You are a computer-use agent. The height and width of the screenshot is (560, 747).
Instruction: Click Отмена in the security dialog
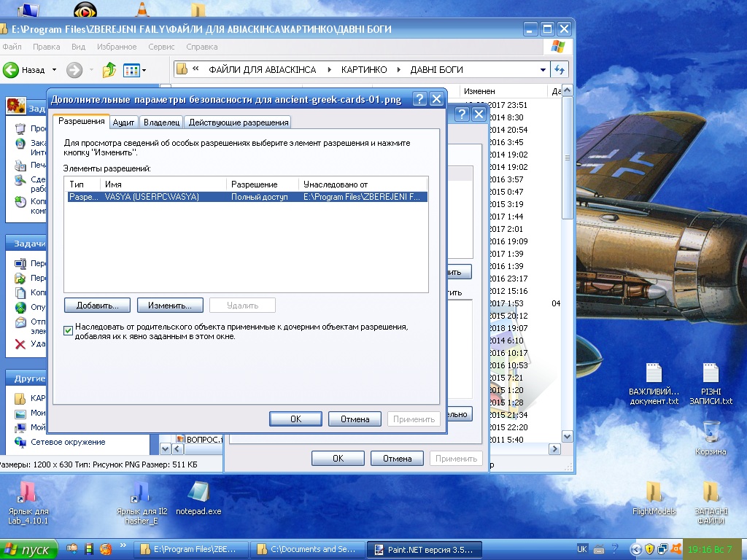coord(355,419)
